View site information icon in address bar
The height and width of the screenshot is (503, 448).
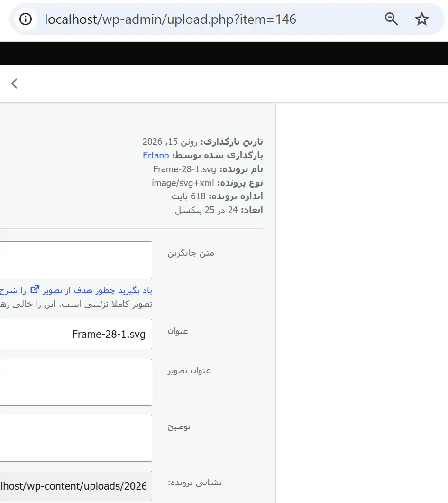point(26,19)
